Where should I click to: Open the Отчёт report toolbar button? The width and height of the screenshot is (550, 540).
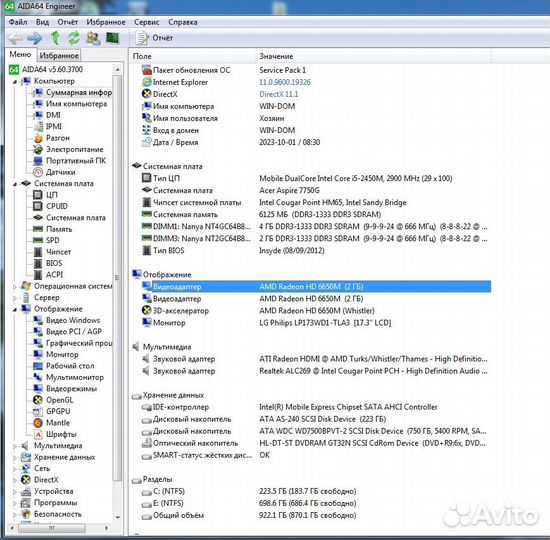point(155,38)
